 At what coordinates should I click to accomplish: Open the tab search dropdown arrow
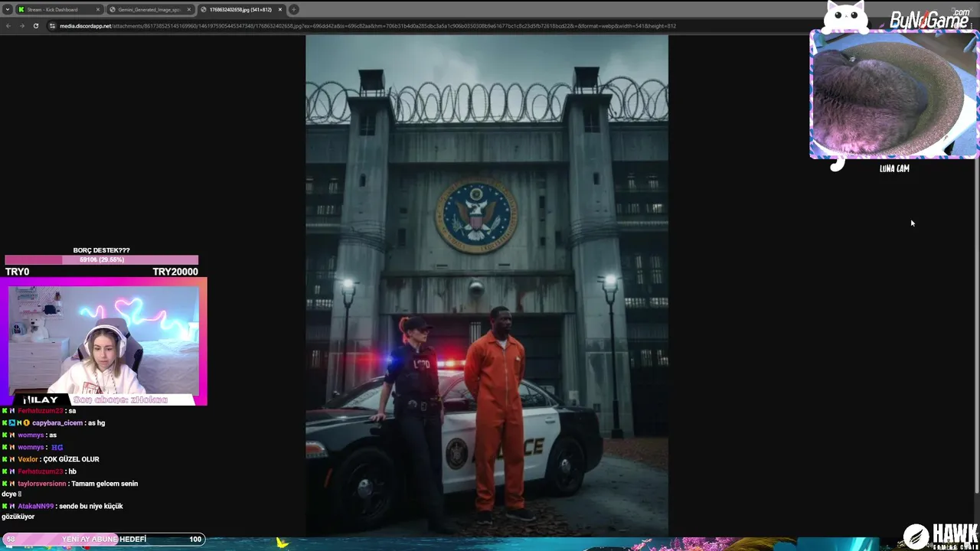click(7, 9)
